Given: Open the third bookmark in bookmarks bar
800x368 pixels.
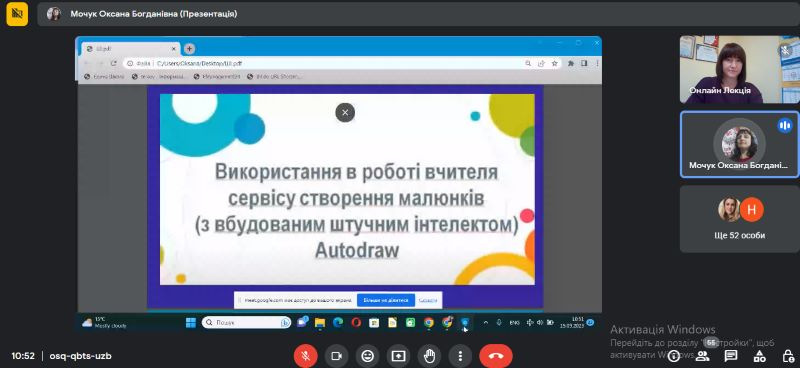Looking at the screenshot, I should pos(217,77).
